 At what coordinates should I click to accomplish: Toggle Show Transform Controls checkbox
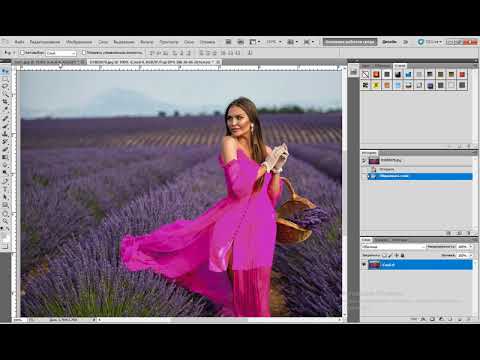[84, 53]
